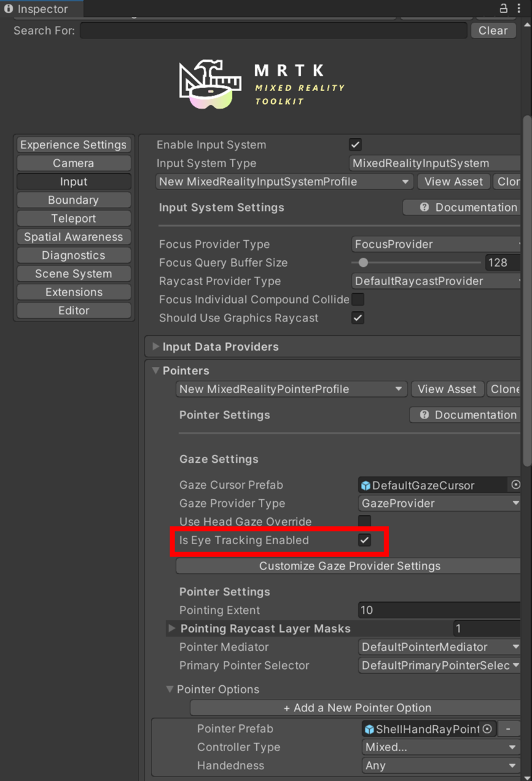Viewport: 532px width, 781px height.
Task: Click Pointing Raycast Layer Masks size field
Action: point(486,629)
